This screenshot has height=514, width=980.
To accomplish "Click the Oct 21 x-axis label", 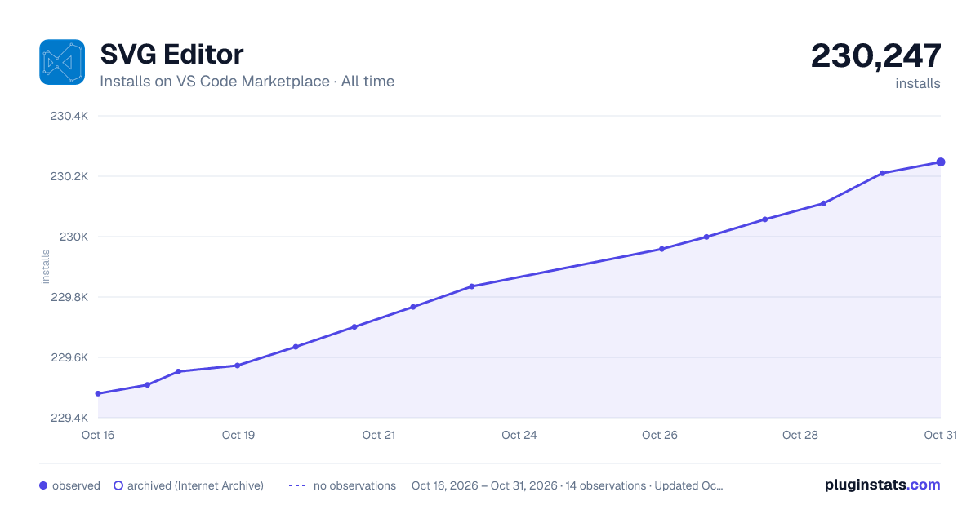I will [x=379, y=435].
